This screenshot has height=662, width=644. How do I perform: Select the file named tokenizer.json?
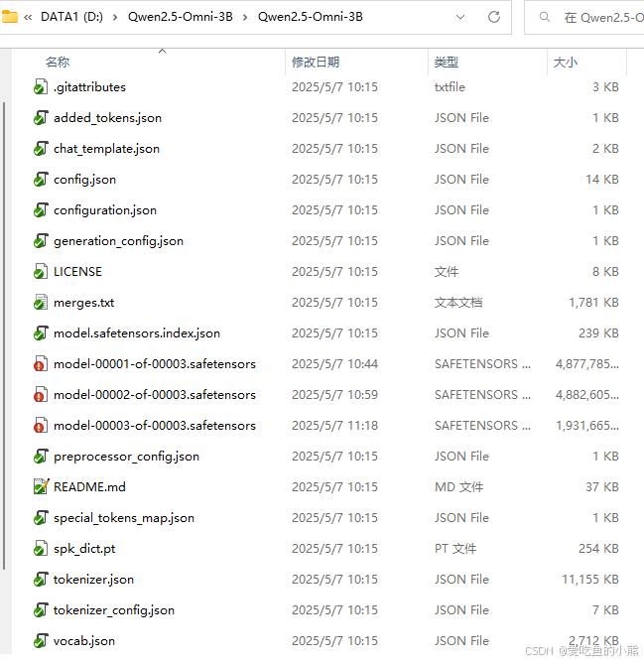coord(93,580)
